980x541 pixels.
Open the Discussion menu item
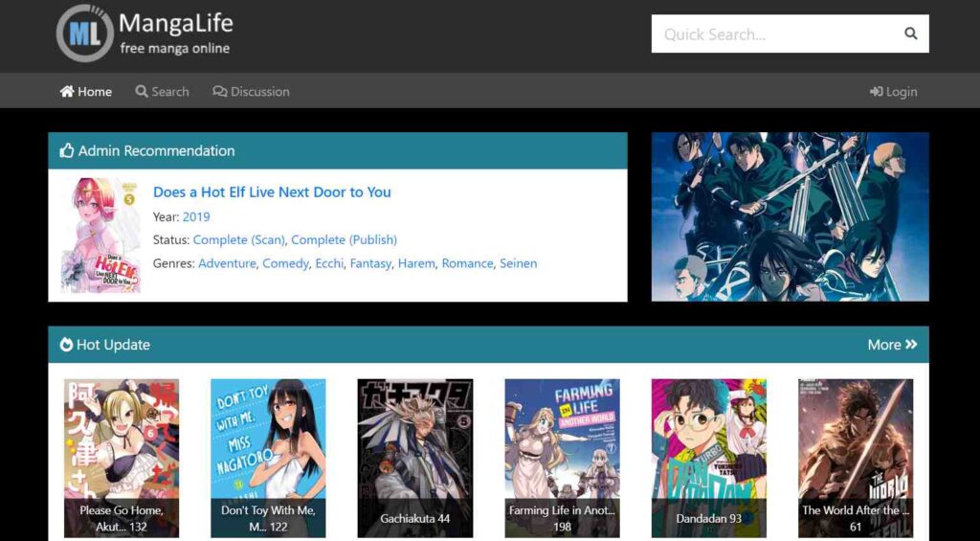251,91
